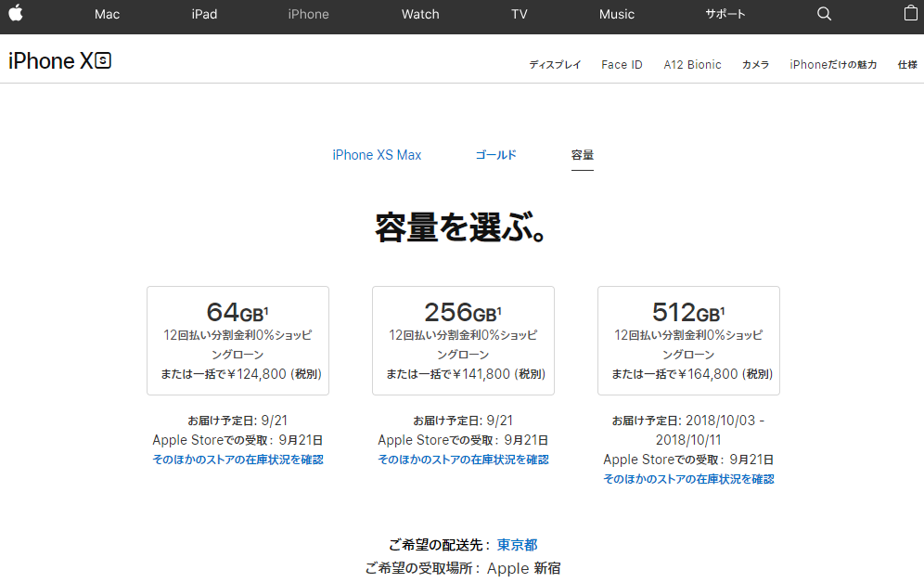Check other store stock under 64GB

coord(237,460)
